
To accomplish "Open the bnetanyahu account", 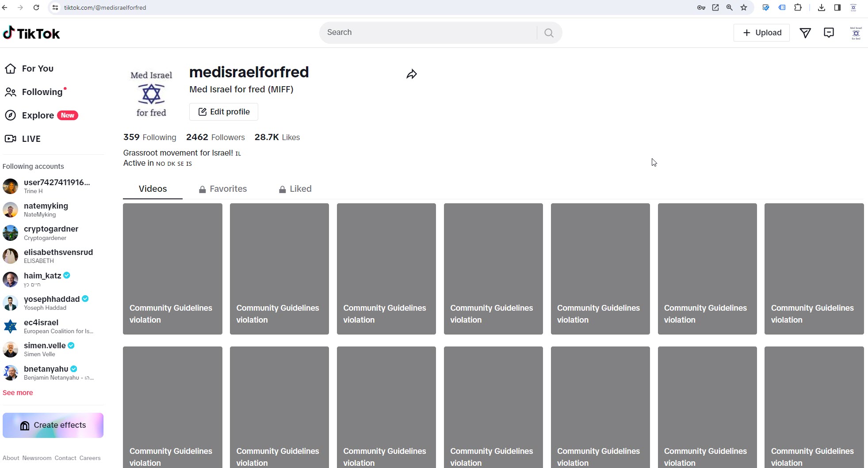I will tap(46, 369).
